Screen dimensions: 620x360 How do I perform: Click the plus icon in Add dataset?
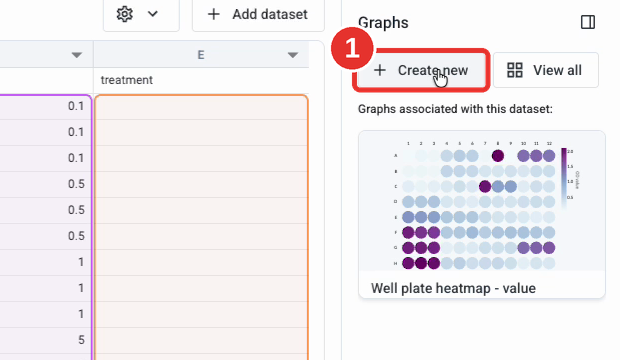[x=214, y=14]
